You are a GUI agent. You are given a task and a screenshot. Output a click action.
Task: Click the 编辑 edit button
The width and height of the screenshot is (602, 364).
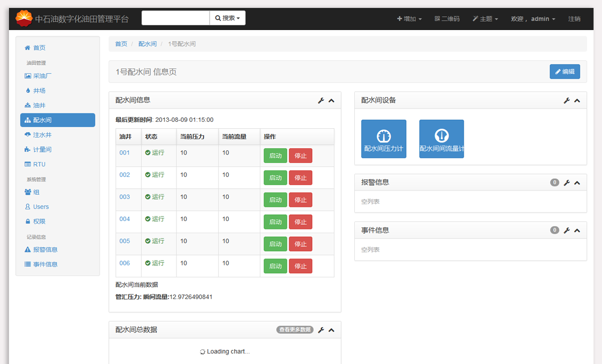tap(565, 72)
